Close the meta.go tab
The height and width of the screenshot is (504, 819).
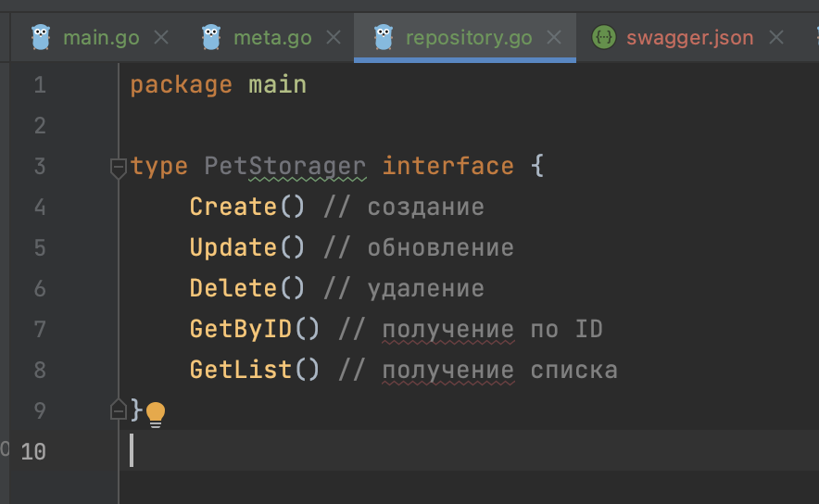point(333,38)
